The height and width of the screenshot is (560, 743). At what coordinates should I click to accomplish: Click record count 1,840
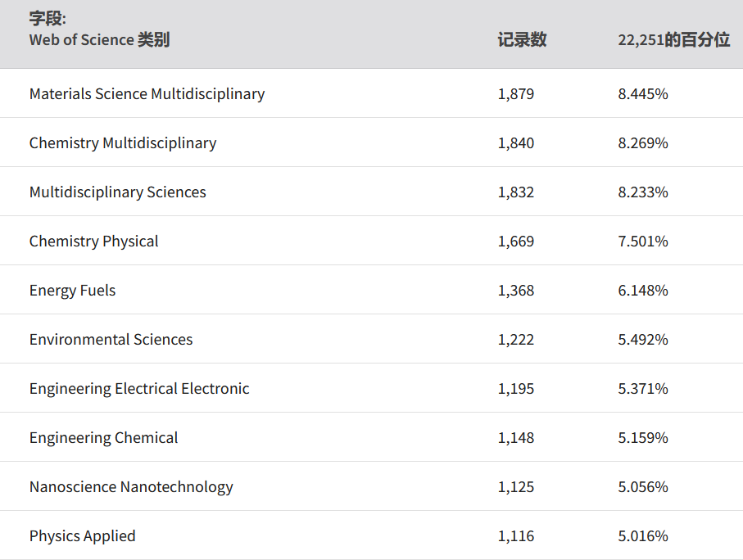[x=515, y=142]
